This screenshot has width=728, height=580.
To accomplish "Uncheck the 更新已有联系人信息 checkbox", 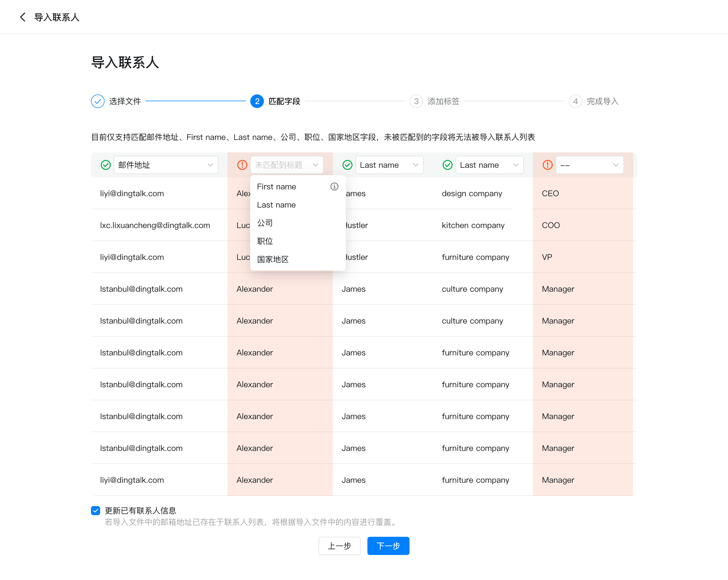I will click(x=96, y=510).
